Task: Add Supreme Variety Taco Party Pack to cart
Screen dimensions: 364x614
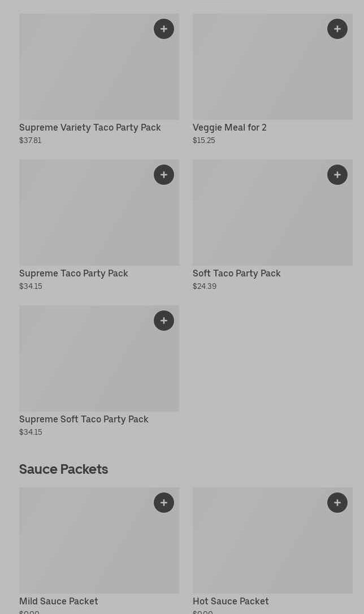Action: [x=164, y=29]
